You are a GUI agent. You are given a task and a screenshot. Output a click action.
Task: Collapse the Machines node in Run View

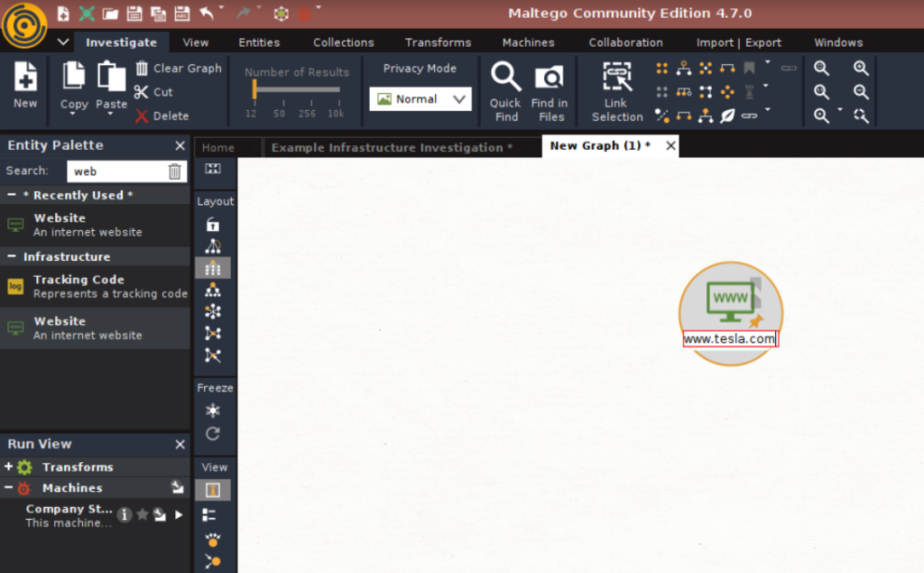[x=8, y=487]
